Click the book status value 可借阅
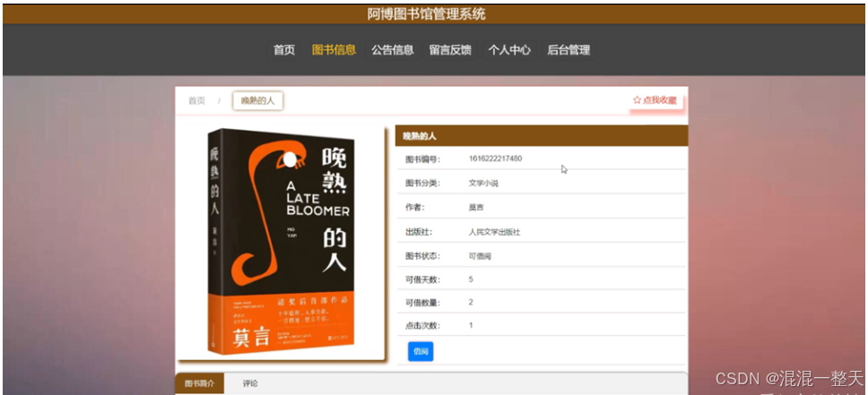Screen dimensions: 868x395 [x=480, y=256]
